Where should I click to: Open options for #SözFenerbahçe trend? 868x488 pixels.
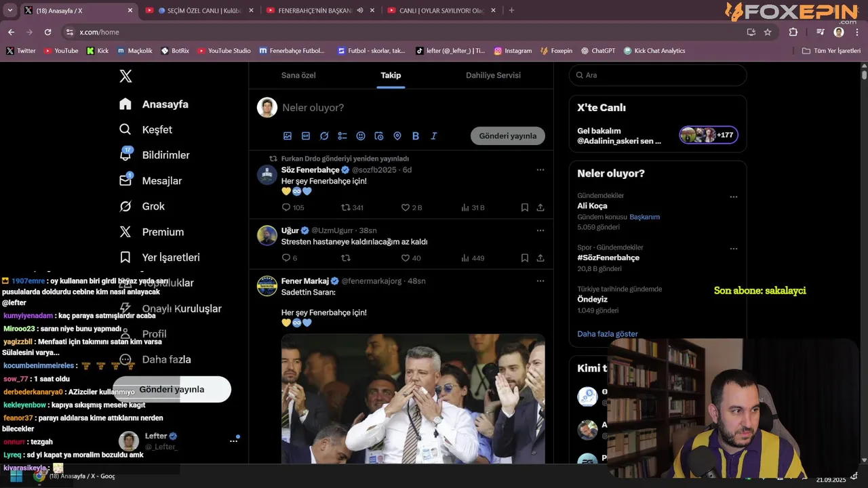[733, 249]
